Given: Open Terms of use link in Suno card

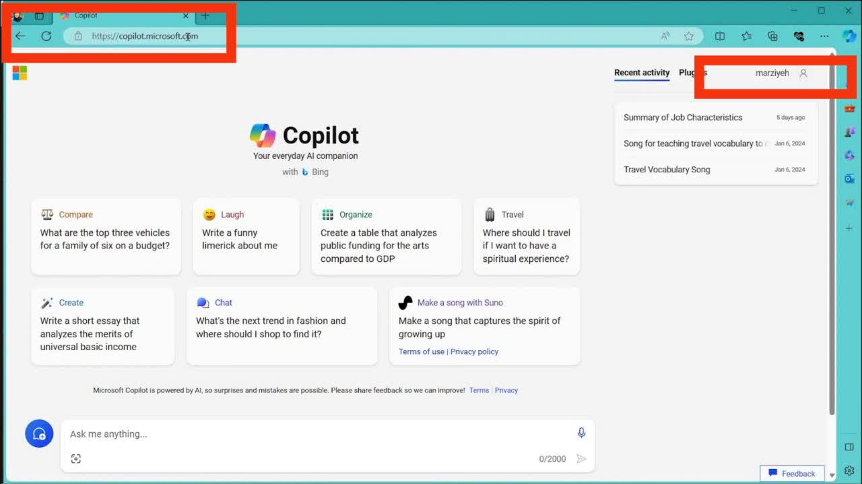Looking at the screenshot, I should point(421,351).
